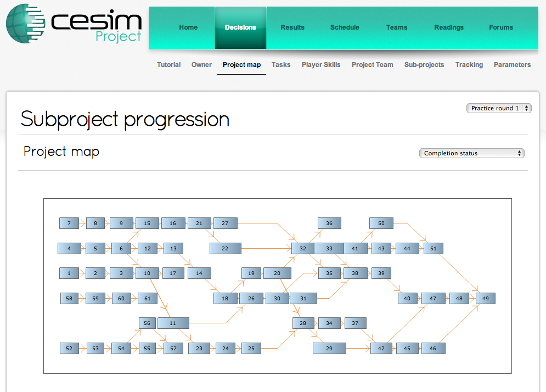Select task node 1 in the project map
This screenshot has height=392, width=546.
69,273
